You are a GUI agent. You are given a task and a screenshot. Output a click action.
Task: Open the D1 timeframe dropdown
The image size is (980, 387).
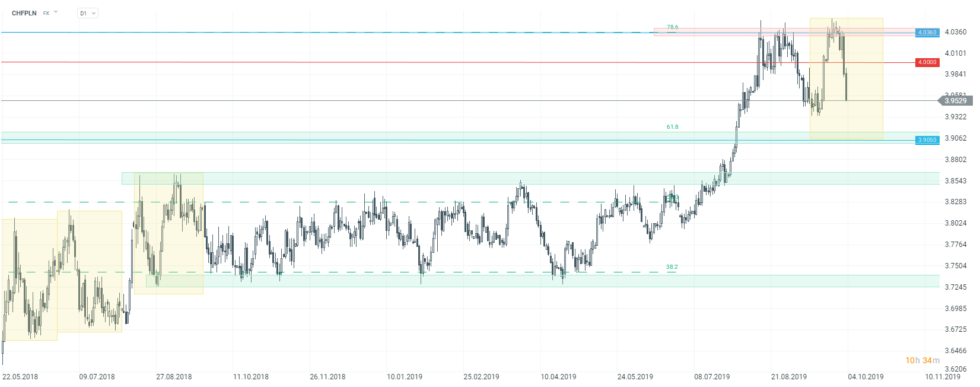88,13
